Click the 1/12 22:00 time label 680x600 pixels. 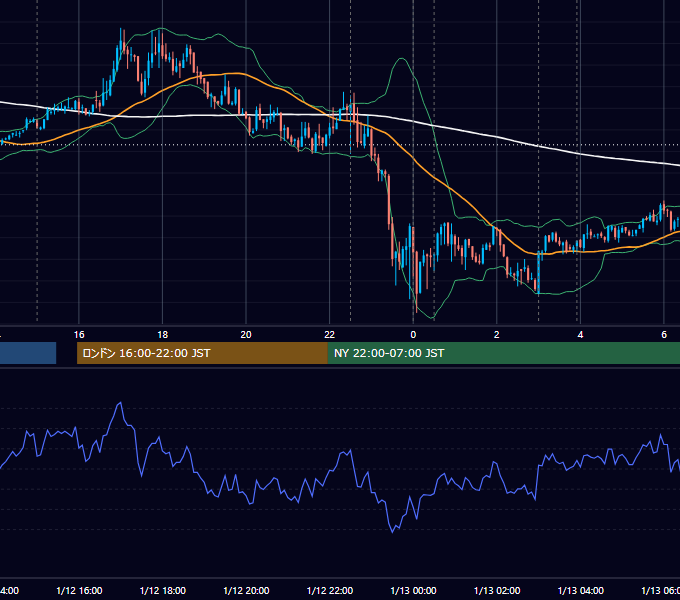click(330, 590)
